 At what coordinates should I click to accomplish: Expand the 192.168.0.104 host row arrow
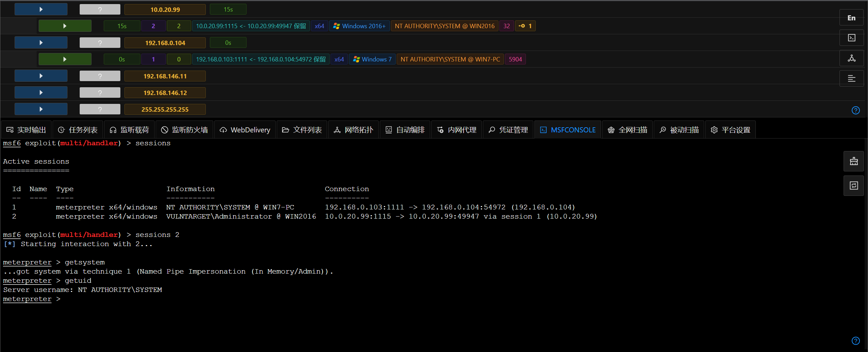click(x=41, y=43)
